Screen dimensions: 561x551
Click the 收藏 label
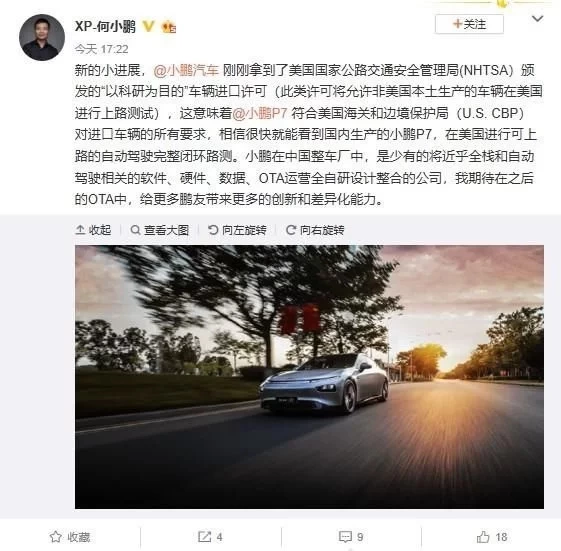click(79, 537)
